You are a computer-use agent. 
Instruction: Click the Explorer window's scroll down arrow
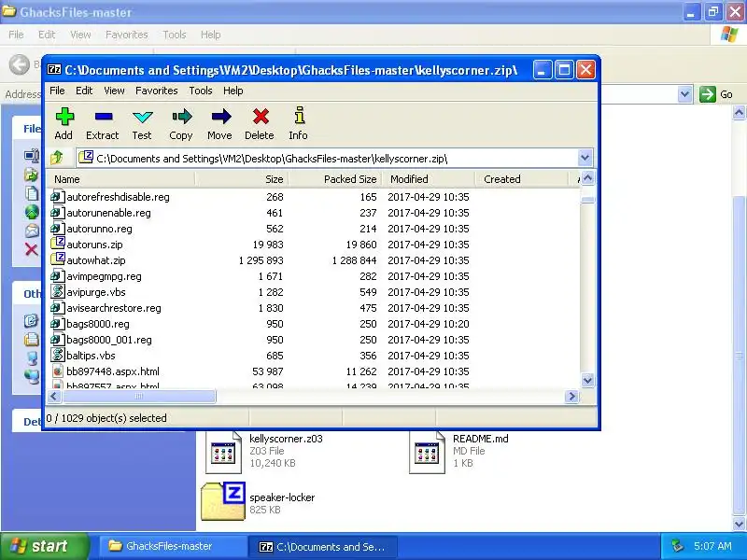coord(739,524)
